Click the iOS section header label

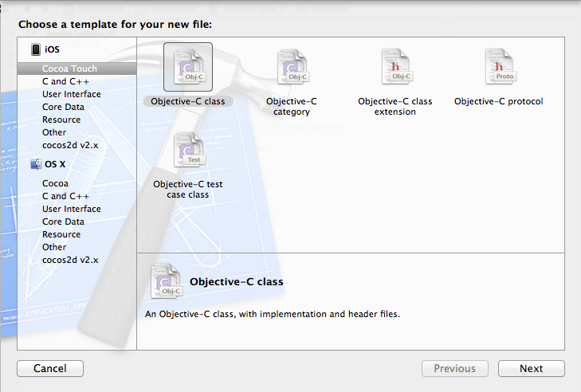coord(52,49)
